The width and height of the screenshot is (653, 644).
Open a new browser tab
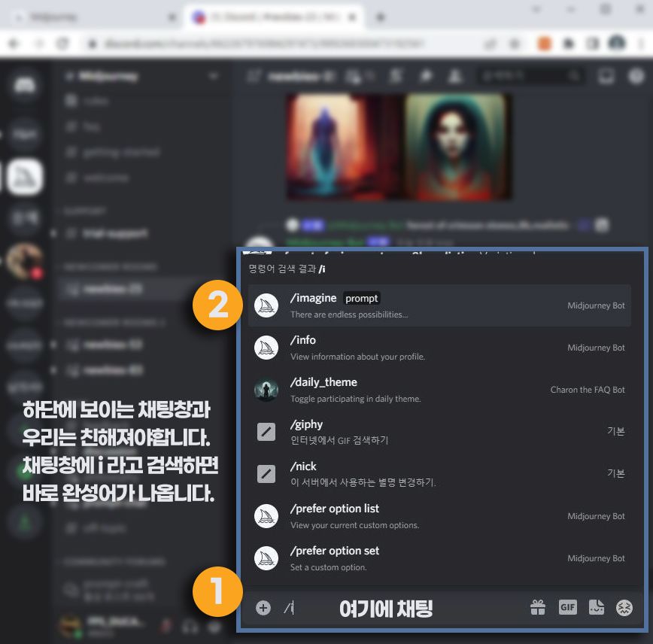(x=380, y=17)
